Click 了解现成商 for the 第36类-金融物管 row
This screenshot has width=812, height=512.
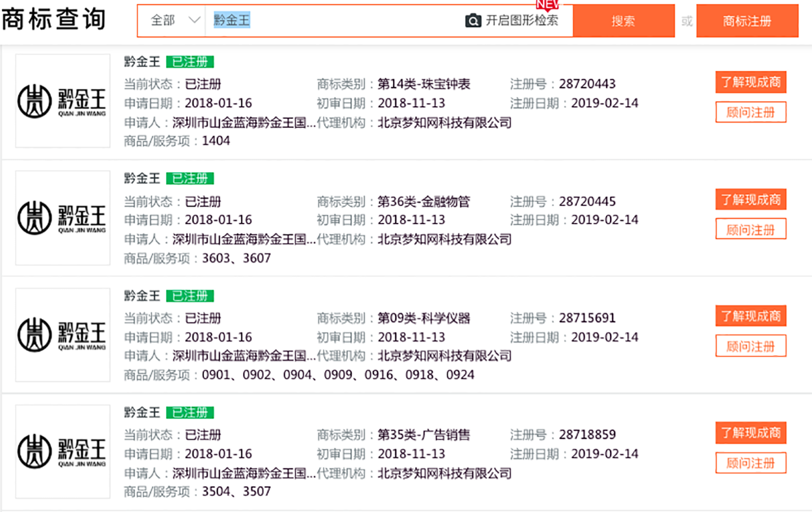pyautogui.click(x=751, y=199)
